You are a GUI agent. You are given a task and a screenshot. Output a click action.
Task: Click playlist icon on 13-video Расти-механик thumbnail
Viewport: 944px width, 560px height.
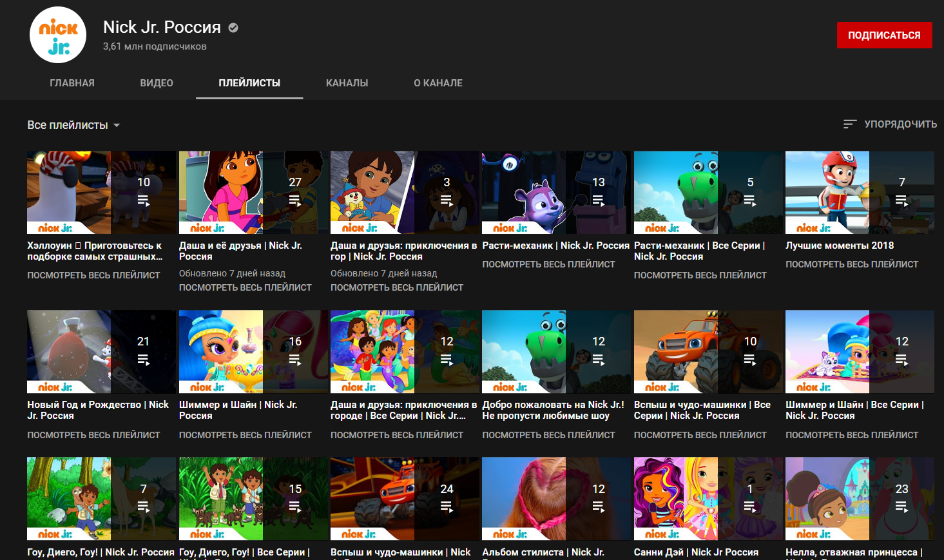tap(598, 201)
